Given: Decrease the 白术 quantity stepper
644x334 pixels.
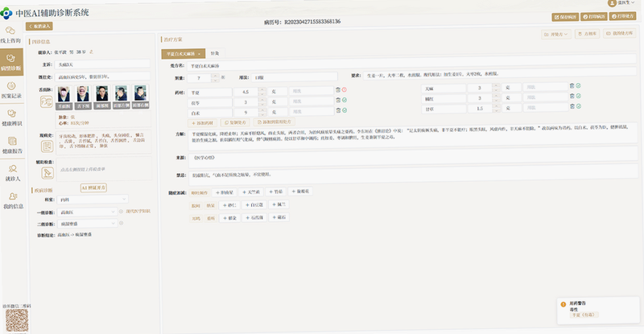Looking at the screenshot, I should coord(262,114).
